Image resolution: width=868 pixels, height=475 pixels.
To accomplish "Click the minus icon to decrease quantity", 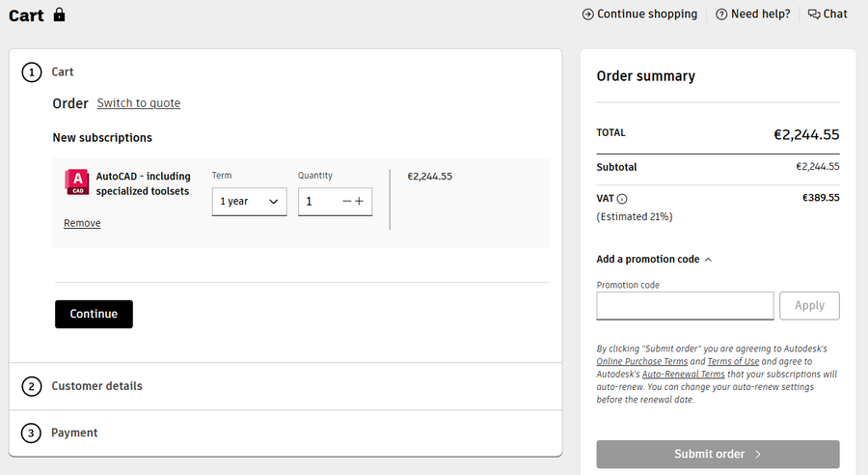I will point(347,201).
